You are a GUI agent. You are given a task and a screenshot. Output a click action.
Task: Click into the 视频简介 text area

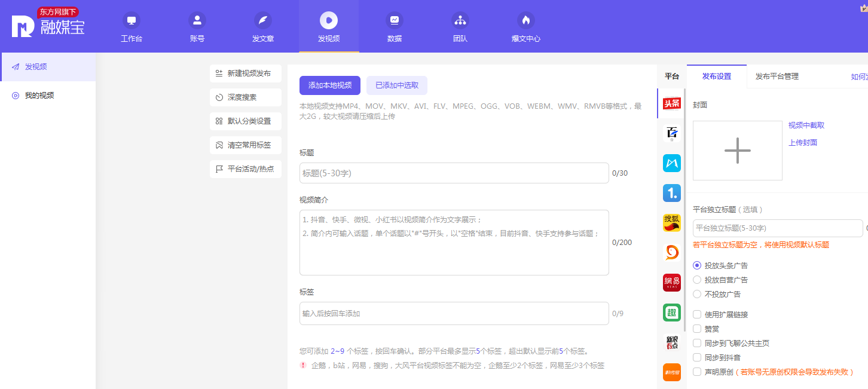pos(454,243)
